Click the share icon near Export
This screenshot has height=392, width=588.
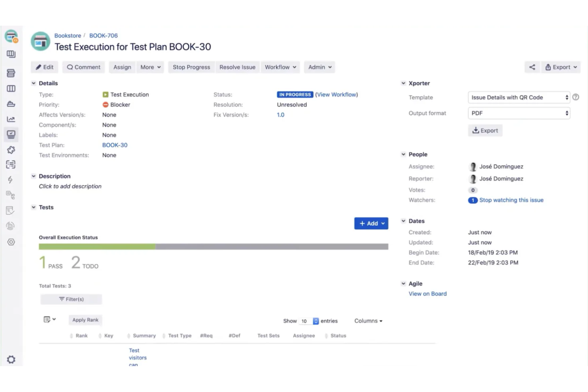pyautogui.click(x=532, y=67)
